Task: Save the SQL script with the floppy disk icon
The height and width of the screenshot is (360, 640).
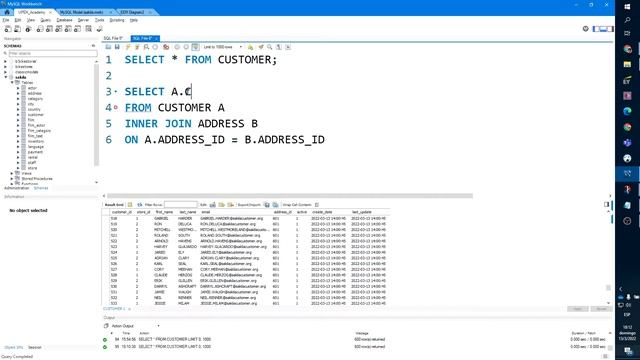Action: coord(117,47)
